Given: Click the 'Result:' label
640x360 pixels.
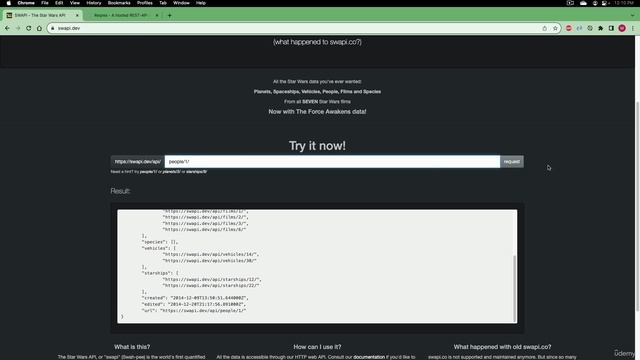Looking at the screenshot, I should click(x=120, y=191).
